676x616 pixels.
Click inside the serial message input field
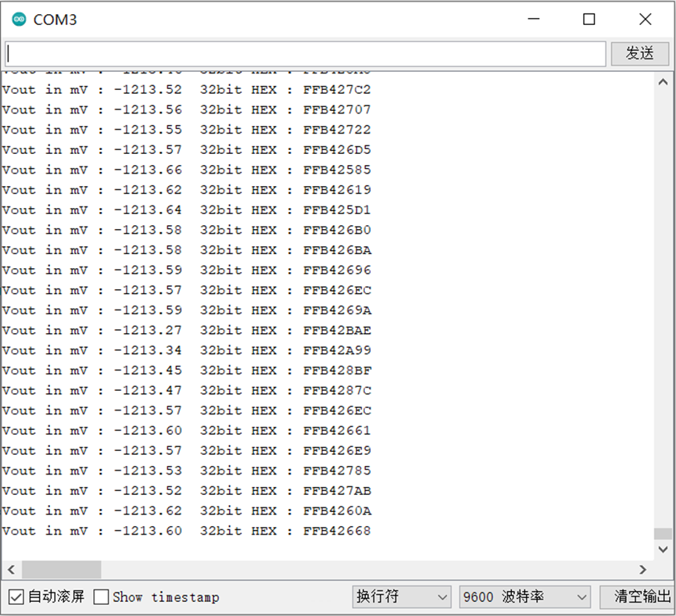(x=305, y=53)
